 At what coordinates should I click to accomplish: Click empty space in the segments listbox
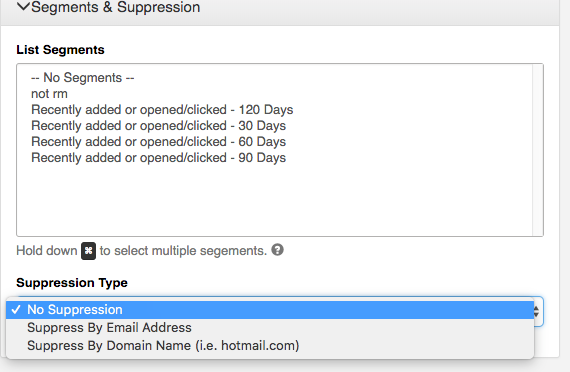(274, 200)
